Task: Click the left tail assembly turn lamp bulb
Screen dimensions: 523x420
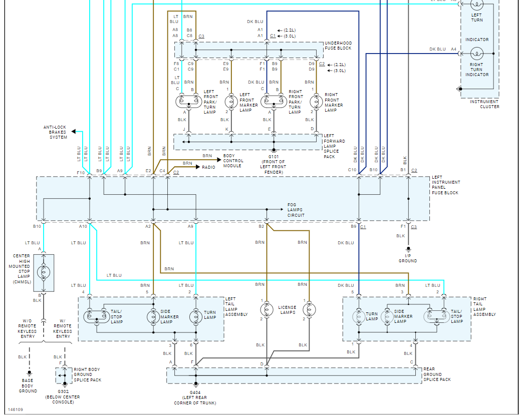Action: pos(196,317)
